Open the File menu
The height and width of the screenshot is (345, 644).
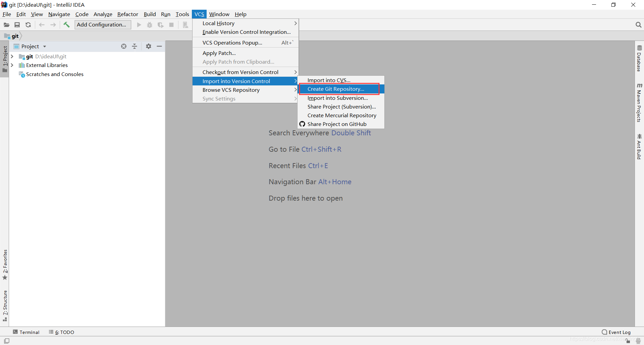[x=7, y=14]
